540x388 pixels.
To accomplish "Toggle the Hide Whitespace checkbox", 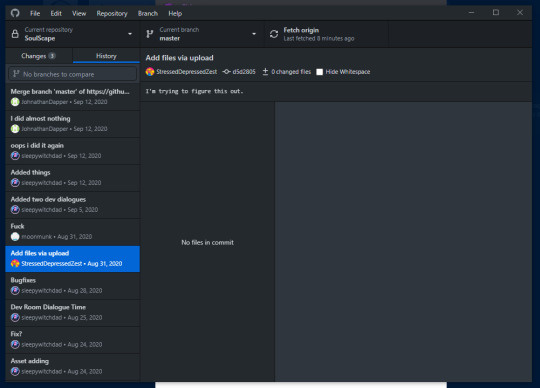I will pos(320,72).
